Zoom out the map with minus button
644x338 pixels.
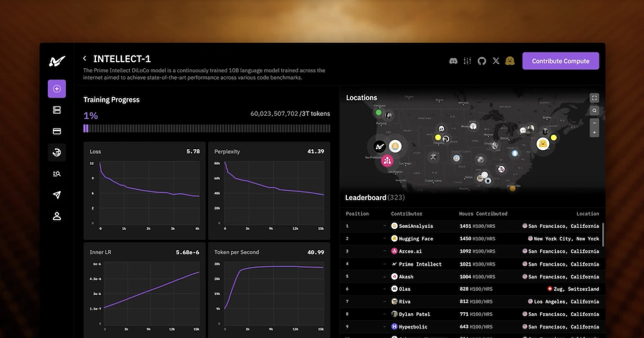tap(594, 123)
